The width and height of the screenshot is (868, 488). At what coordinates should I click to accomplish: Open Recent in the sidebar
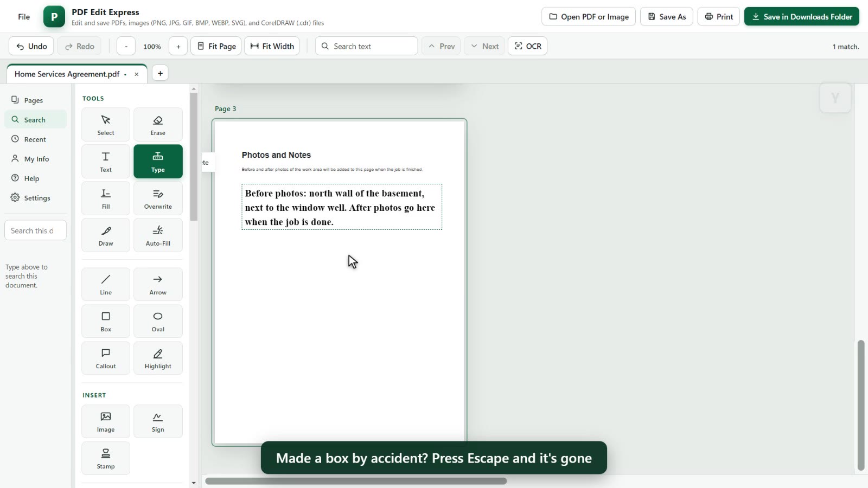(36, 139)
